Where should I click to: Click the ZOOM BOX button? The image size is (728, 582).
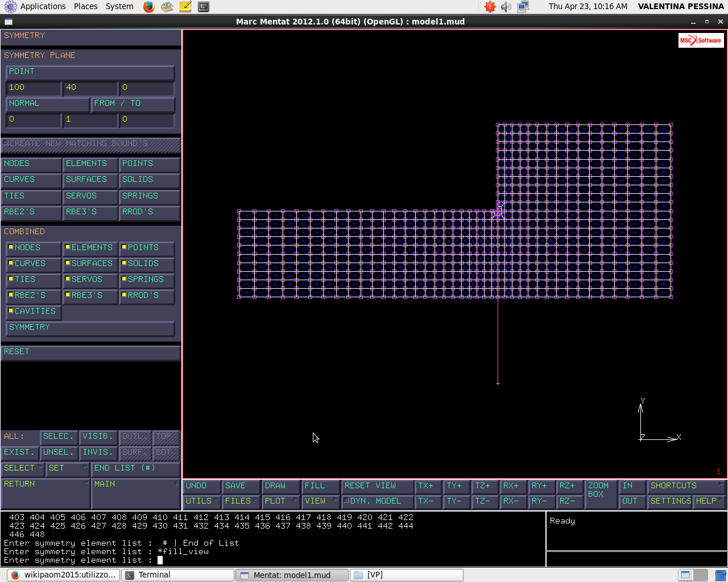click(x=601, y=493)
